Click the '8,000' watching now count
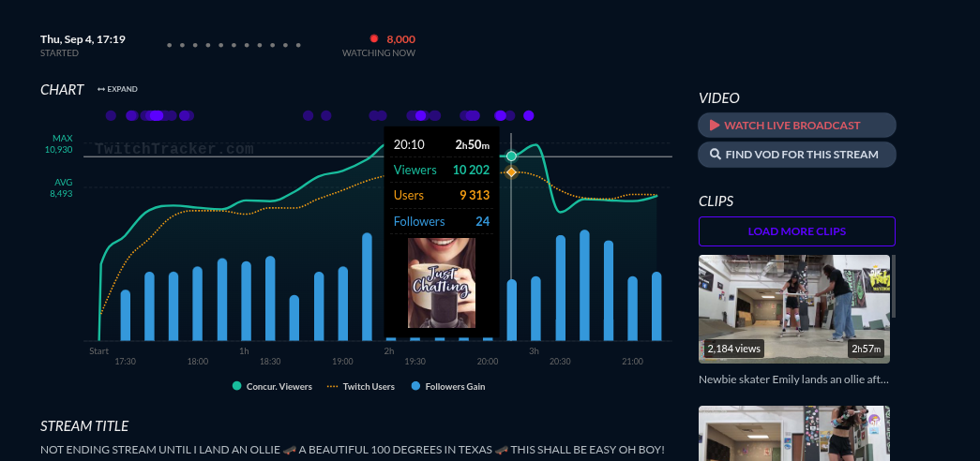 400,39
